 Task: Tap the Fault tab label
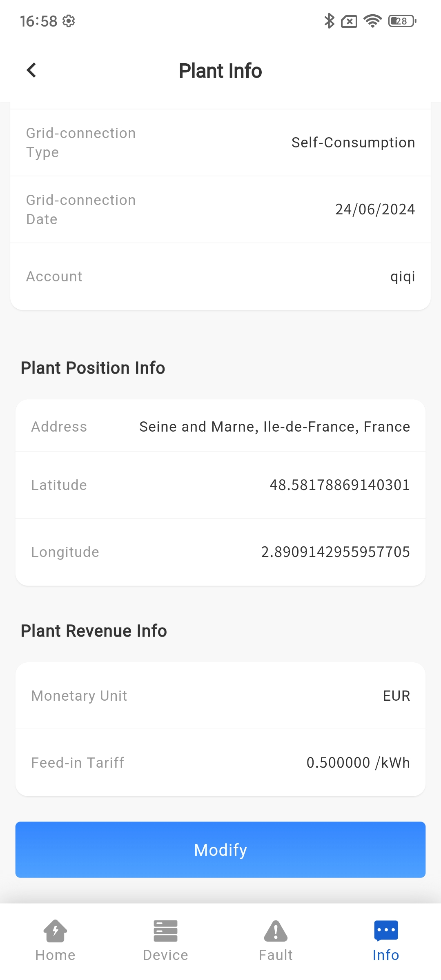point(276,955)
